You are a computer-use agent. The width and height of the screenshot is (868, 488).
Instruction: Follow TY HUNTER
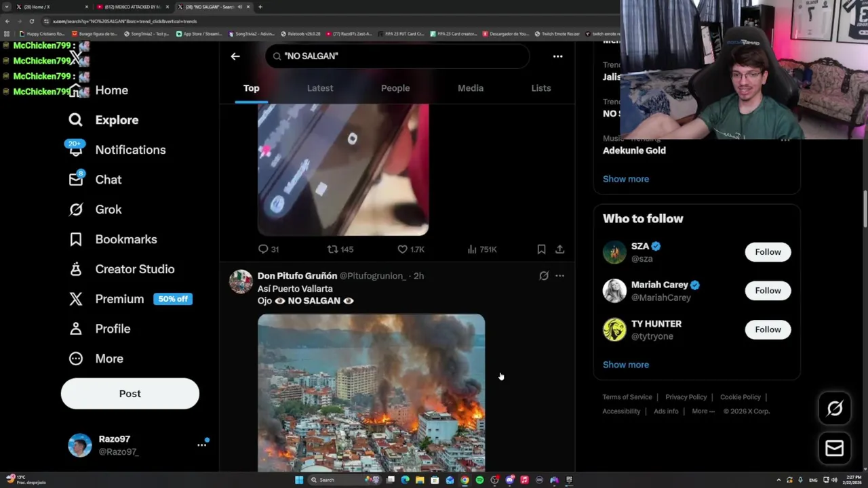[768, 329]
